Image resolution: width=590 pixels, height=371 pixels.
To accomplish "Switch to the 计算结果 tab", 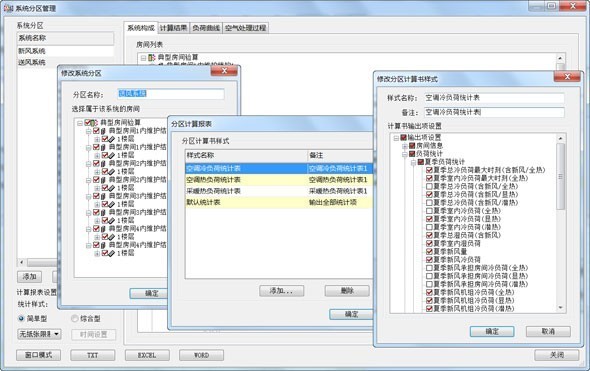I will [x=173, y=28].
